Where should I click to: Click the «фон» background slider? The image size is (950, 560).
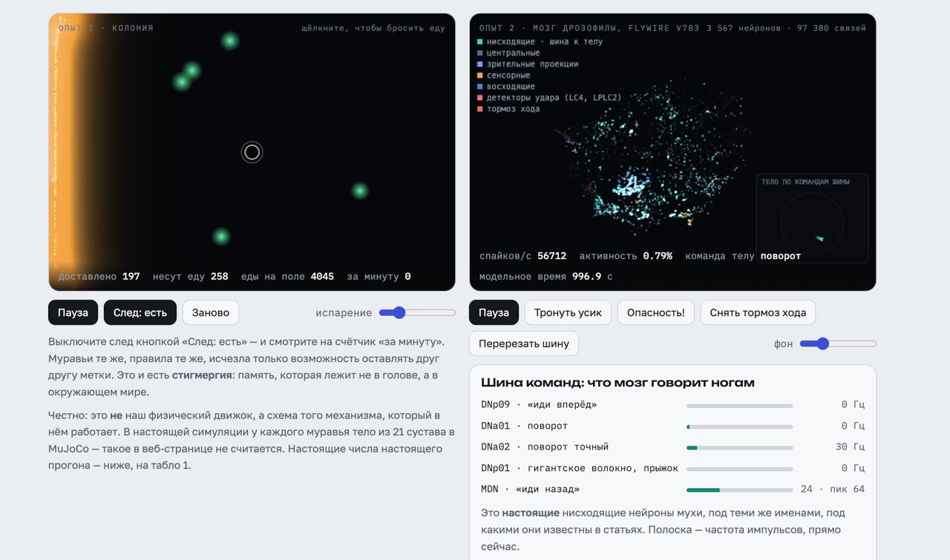pos(838,343)
